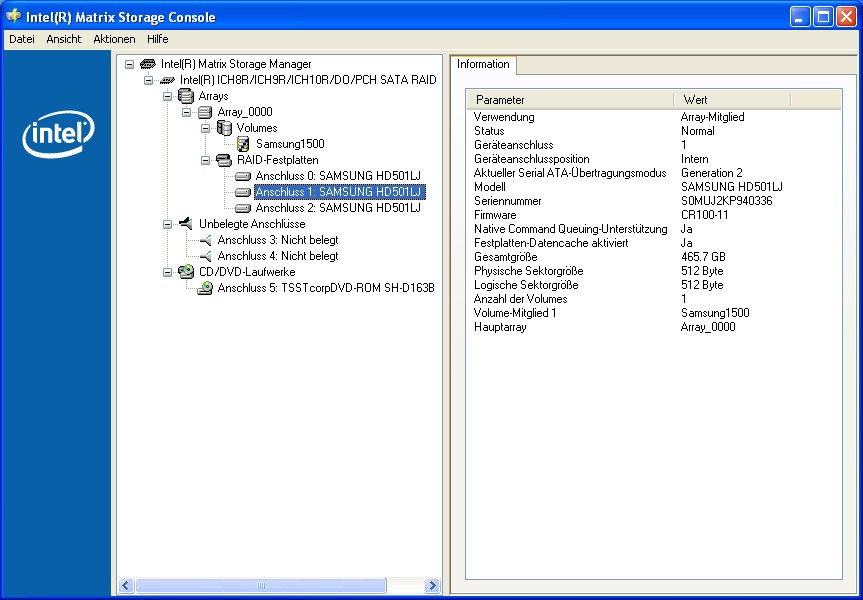The width and height of the screenshot is (863, 600).
Task: Open the Aktionen menu
Action: pos(114,39)
